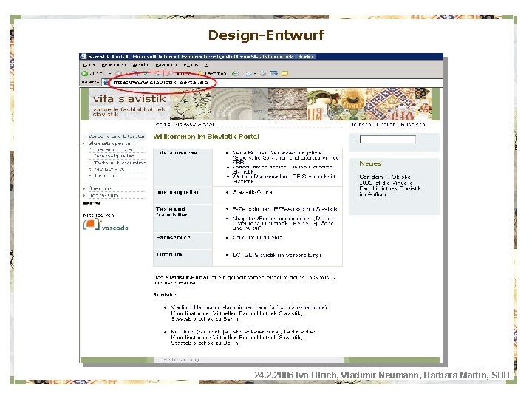Click the vifa slavistik logo text
This screenshot has height=399, width=532.
(129, 99)
